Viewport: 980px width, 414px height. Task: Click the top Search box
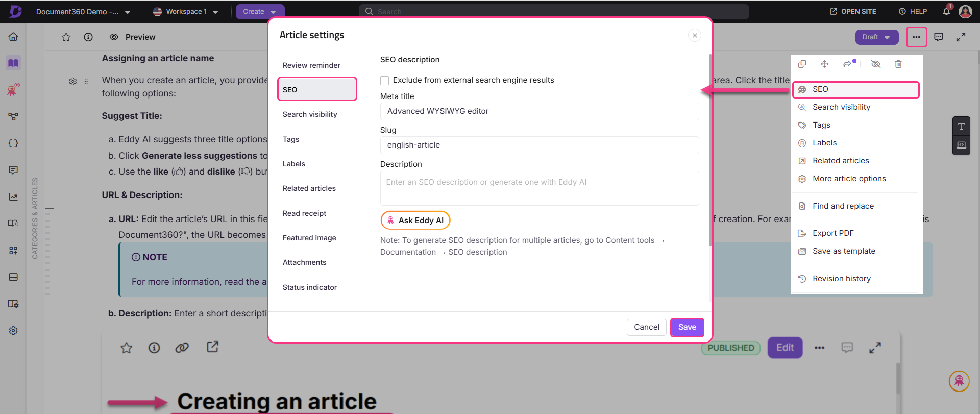click(x=554, y=11)
